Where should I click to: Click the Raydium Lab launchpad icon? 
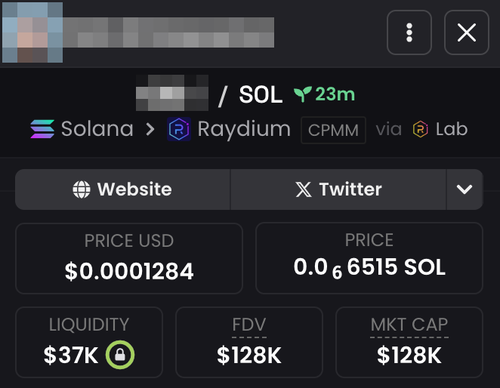(x=420, y=129)
